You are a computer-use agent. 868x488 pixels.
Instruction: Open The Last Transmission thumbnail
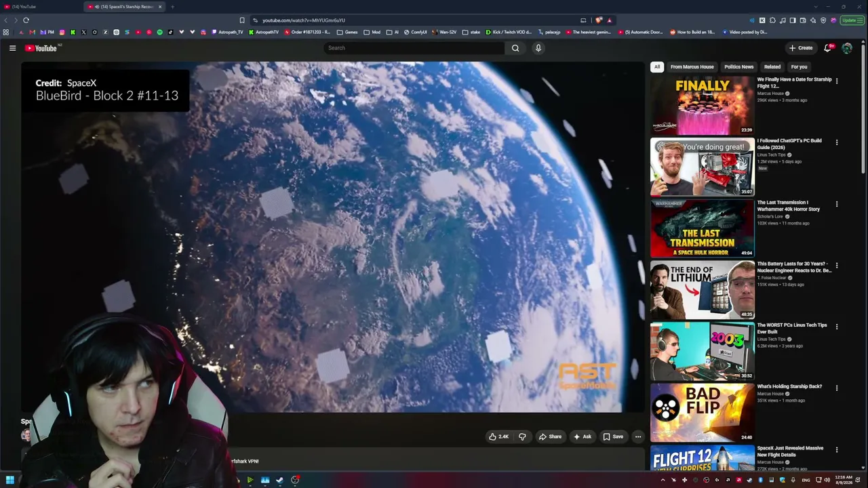coord(703,228)
